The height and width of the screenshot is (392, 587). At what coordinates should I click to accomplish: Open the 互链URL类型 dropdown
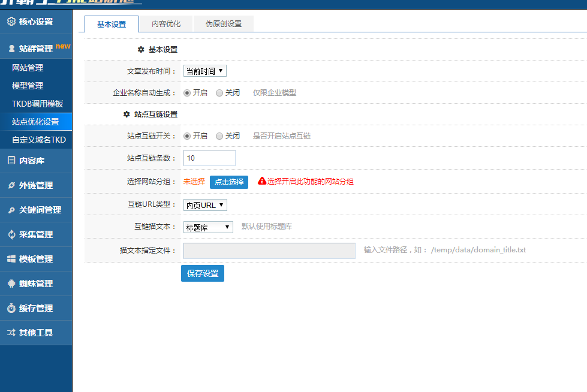coord(204,205)
